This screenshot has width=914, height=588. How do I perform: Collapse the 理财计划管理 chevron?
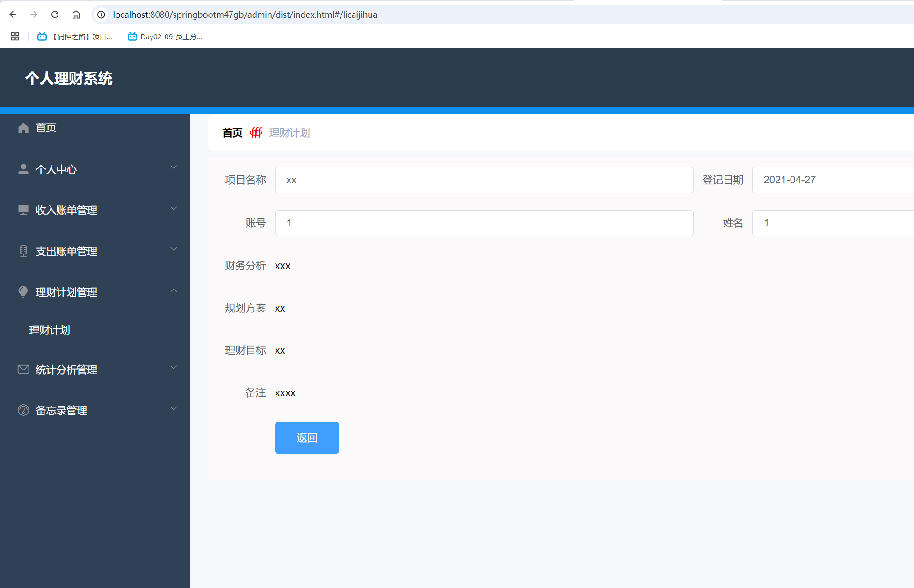tap(174, 290)
